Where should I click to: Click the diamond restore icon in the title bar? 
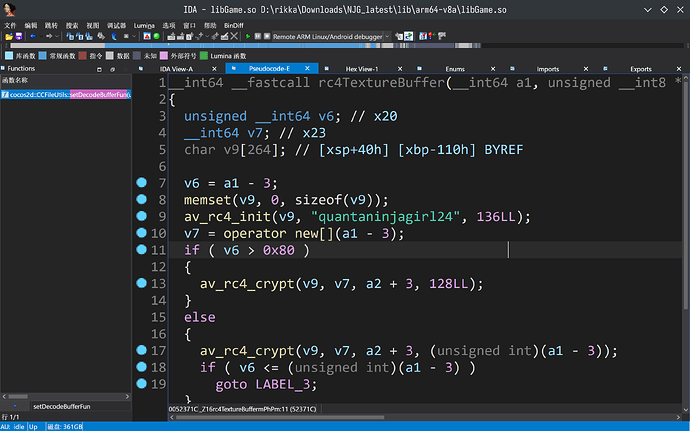[x=664, y=10]
